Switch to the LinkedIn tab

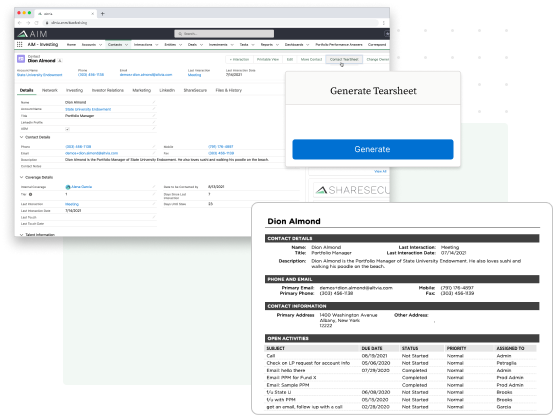tap(167, 90)
